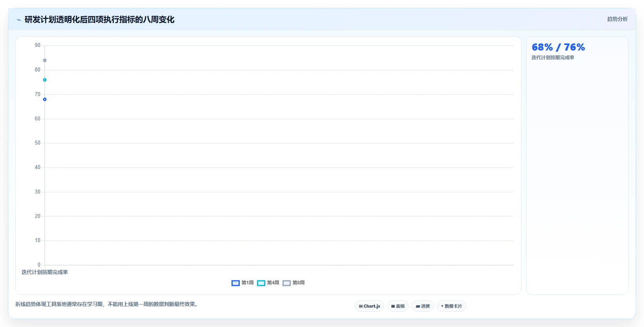Image resolution: width=644 pixels, height=327 pixels.
Task: Click the blue week 1 data point at 68
Action: pyautogui.click(x=45, y=100)
